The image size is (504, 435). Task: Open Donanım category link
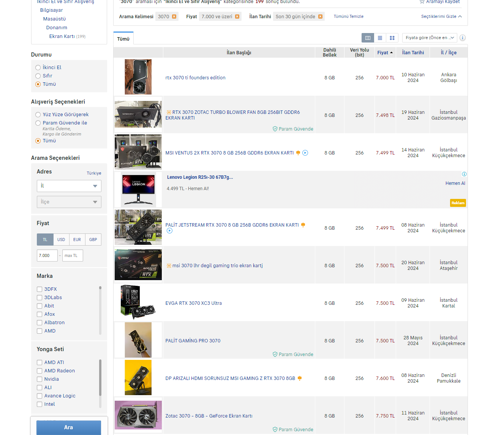pos(57,28)
